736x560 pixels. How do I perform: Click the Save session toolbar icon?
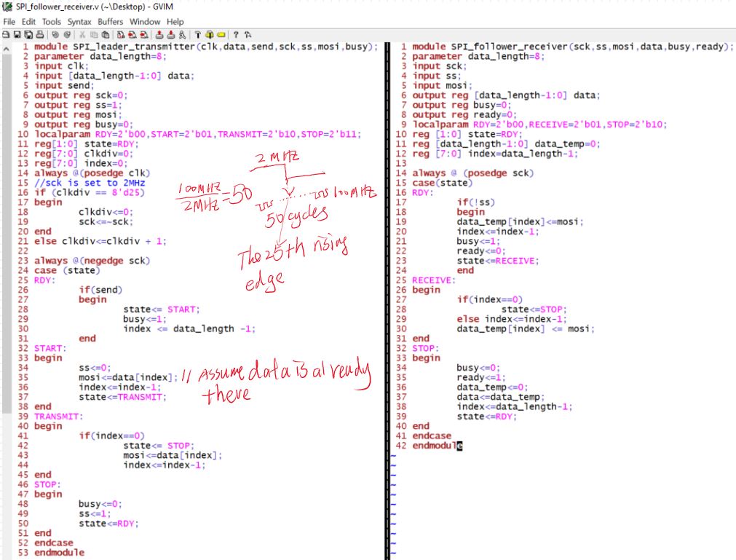(x=171, y=35)
